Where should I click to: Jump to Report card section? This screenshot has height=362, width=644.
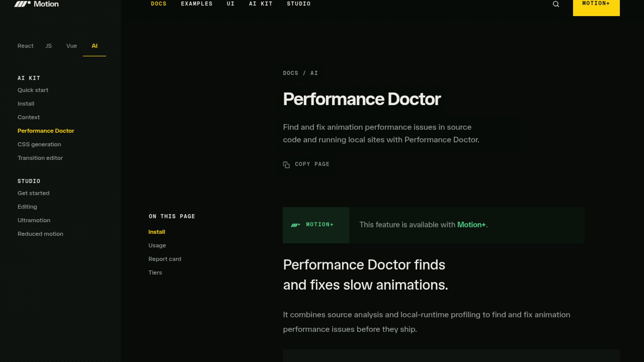pyautogui.click(x=165, y=259)
